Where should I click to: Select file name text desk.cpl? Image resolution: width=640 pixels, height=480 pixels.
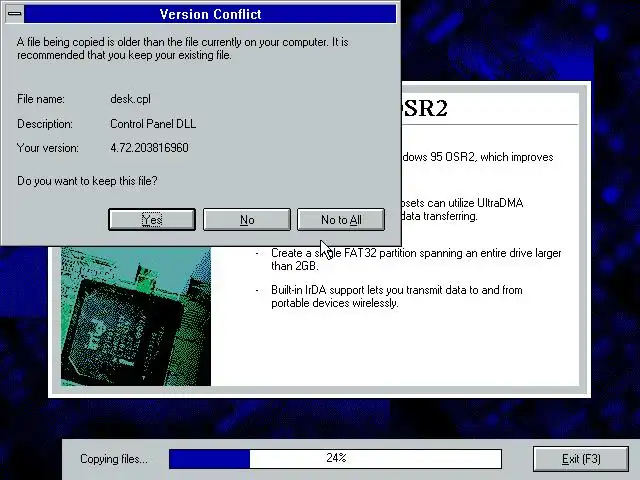[x=131, y=99]
